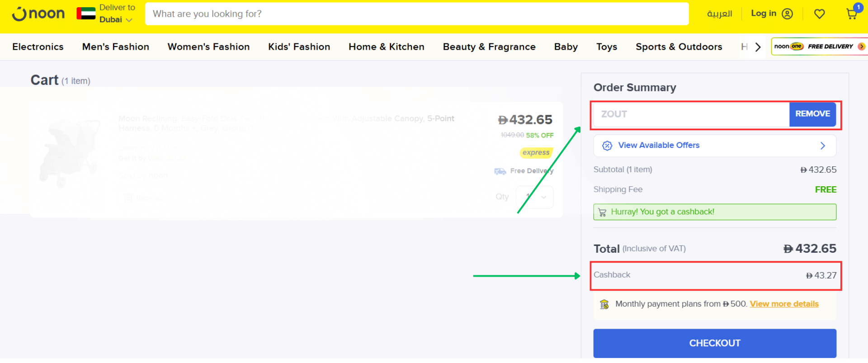This screenshot has height=363, width=868.
Task: Focus the product search field
Action: point(416,14)
